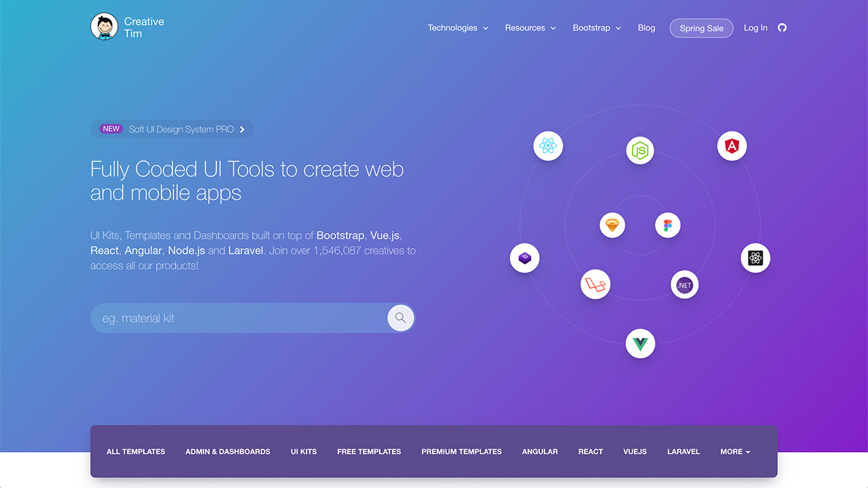868x488 pixels.
Task: Click the 'Vue.js' link in description
Action: (x=385, y=235)
